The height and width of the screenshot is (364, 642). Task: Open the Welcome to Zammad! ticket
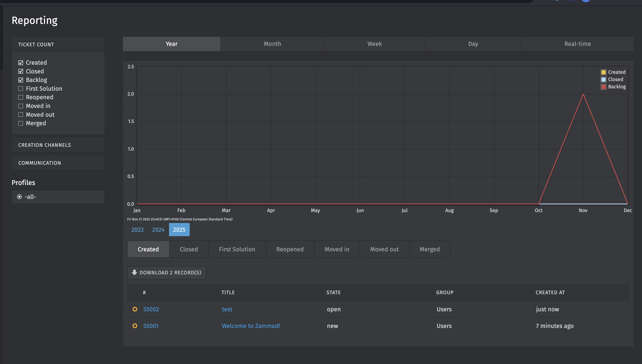tap(251, 326)
